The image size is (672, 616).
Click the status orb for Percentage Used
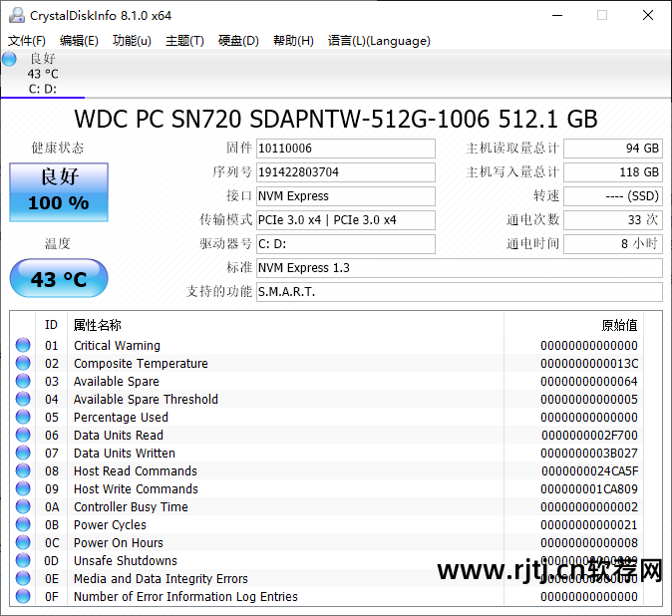tap(23, 417)
